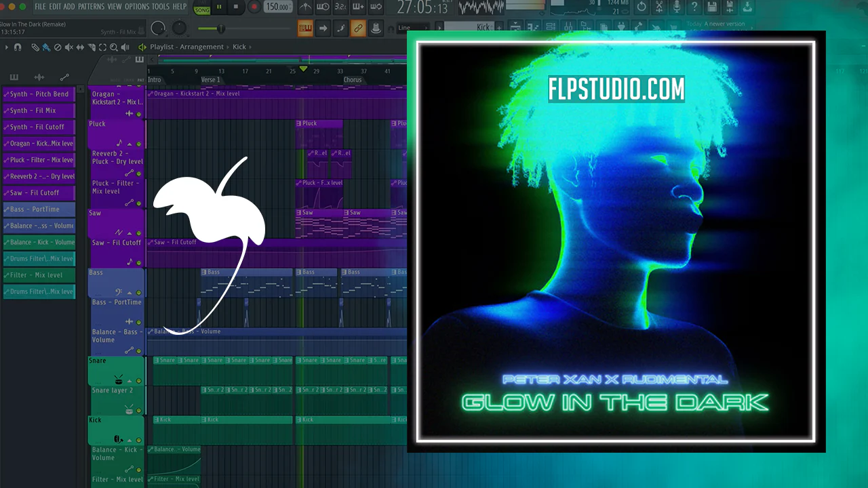Open the playlist options arrow menu

coord(7,47)
